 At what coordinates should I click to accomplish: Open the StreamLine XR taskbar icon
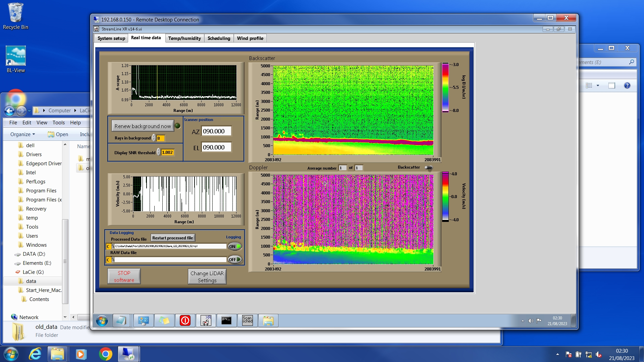(206, 321)
